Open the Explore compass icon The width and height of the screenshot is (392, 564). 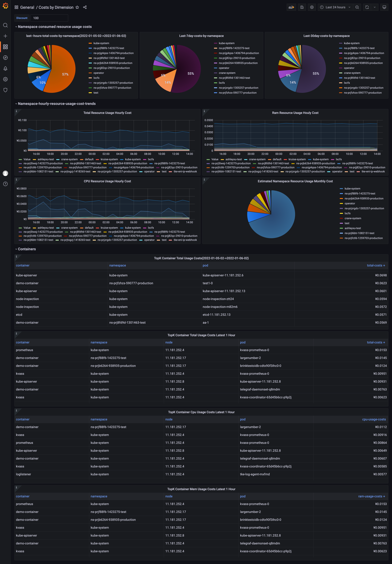pos(5,58)
